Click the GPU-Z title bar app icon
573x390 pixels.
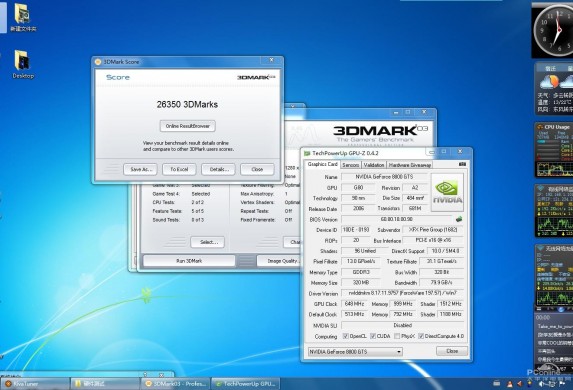307,153
